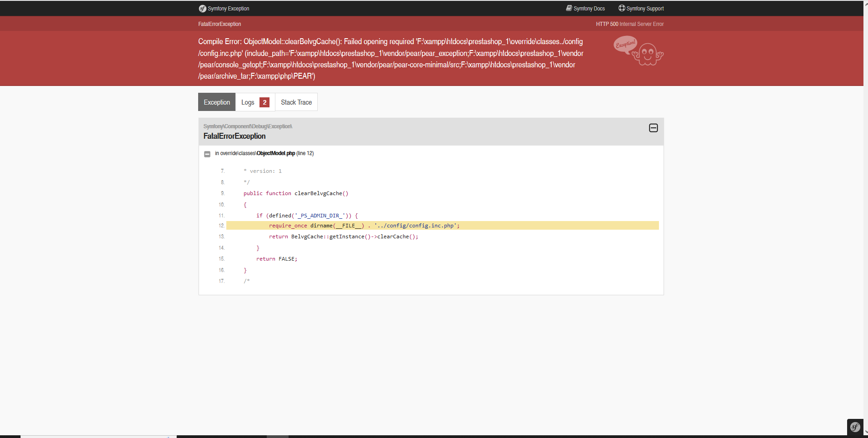Click the 'return FALSE;' code line
Image resolution: width=868 pixels, height=438 pixels.
coord(277,259)
